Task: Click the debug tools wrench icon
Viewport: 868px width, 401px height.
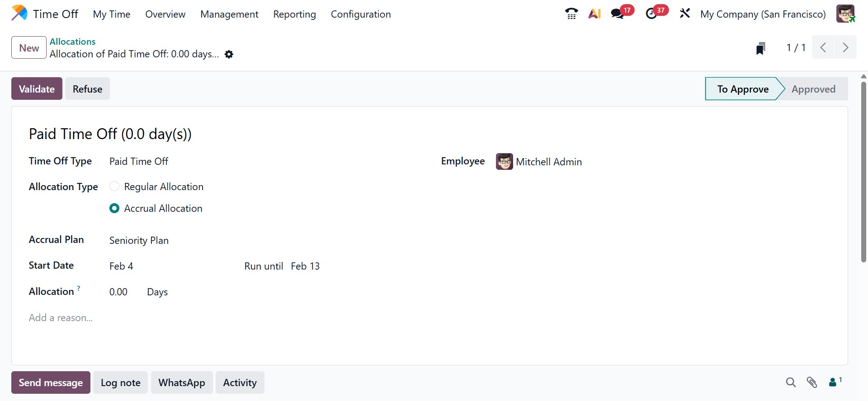Action: click(685, 14)
